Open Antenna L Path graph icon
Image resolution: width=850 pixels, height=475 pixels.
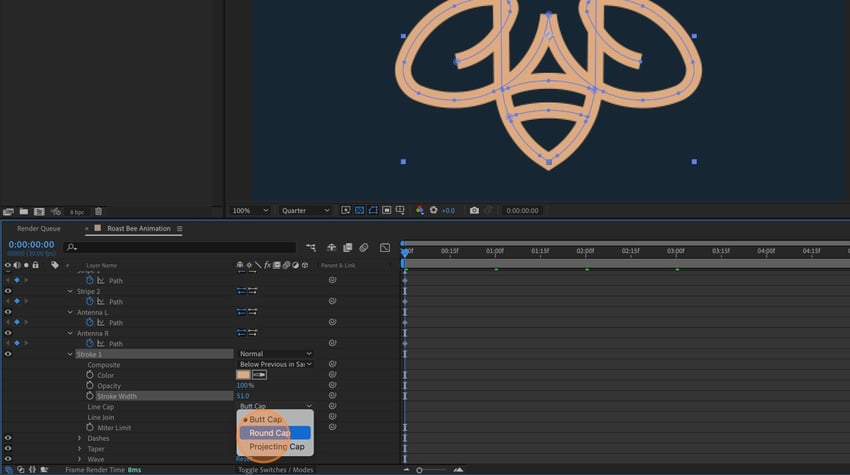(x=101, y=322)
